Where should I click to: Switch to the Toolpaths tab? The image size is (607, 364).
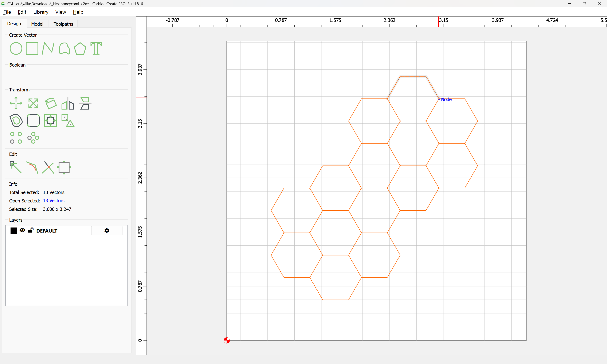point(63,24)
